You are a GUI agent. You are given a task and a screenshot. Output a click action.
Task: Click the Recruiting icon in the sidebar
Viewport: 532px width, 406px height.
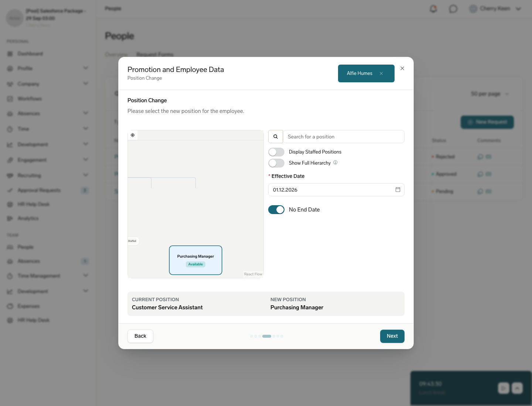coord(10,176)
